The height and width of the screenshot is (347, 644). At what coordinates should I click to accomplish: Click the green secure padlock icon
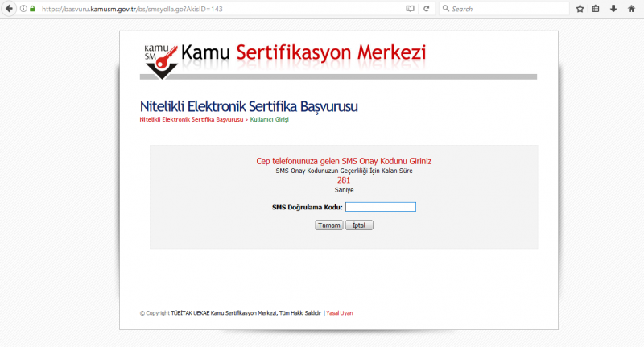[32, 9]
